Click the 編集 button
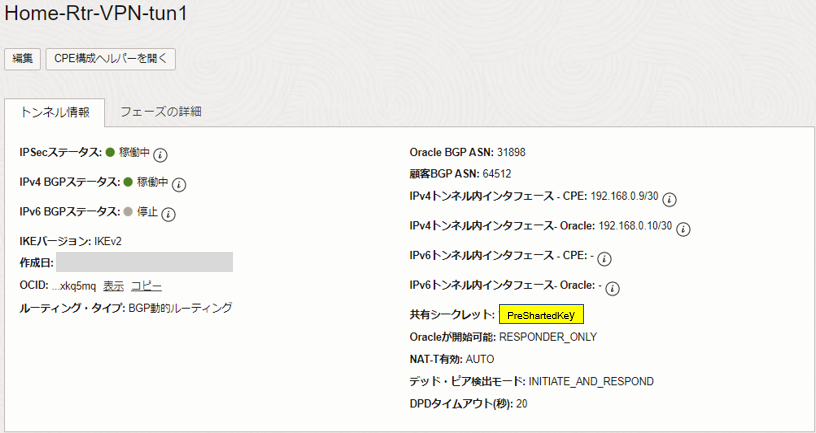 pos(22,59)
